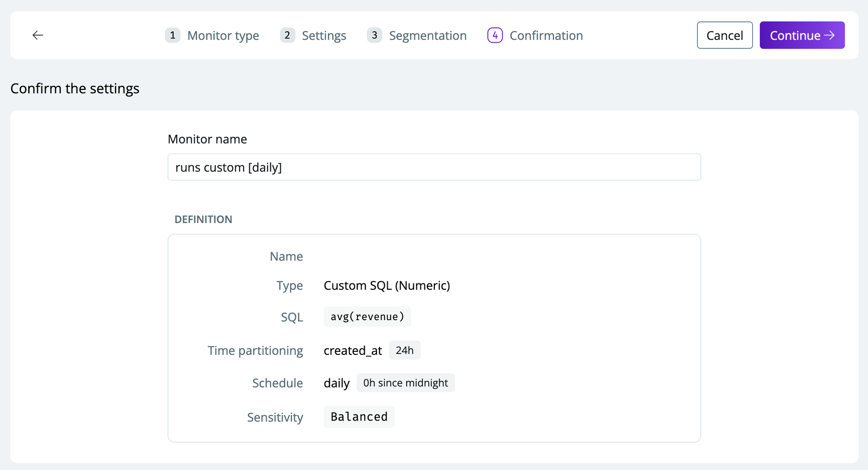Image resolution: width=868 pixels, height=470 pixels.
Task: Click the Custom SQL (Numeric) type text
Action: (387, 285)
